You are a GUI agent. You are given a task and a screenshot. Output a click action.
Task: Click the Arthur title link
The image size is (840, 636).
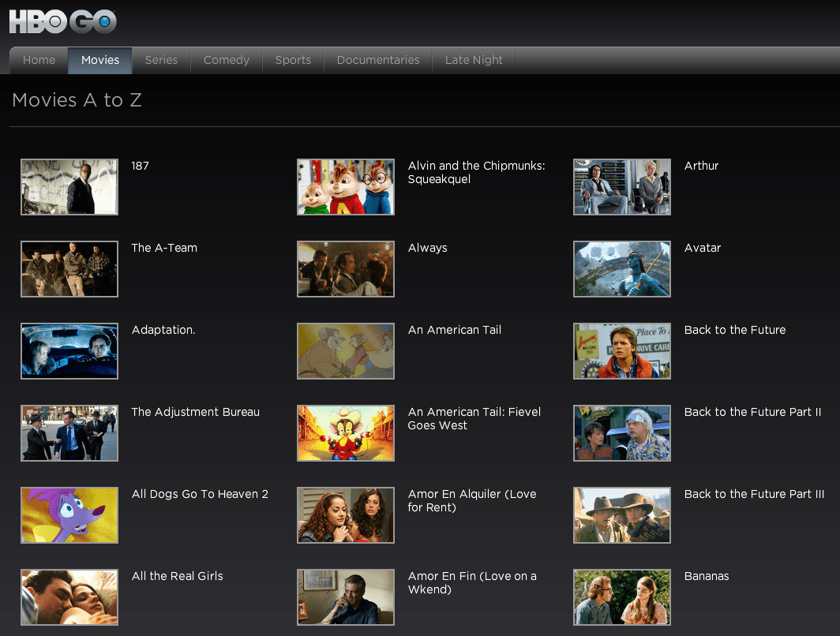701,166
